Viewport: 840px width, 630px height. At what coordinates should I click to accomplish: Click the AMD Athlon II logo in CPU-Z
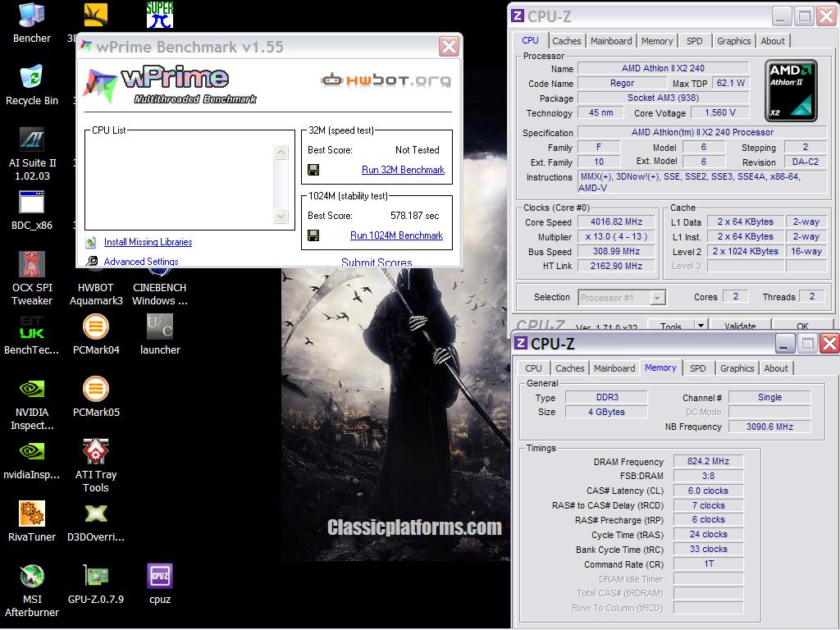point(791,90)
